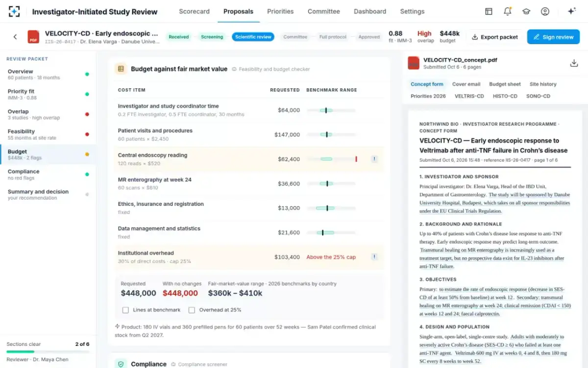Screen dimensions: 588x368
Task: Open the VELTRIS-CD reference tab
Action: pos(469,96)
